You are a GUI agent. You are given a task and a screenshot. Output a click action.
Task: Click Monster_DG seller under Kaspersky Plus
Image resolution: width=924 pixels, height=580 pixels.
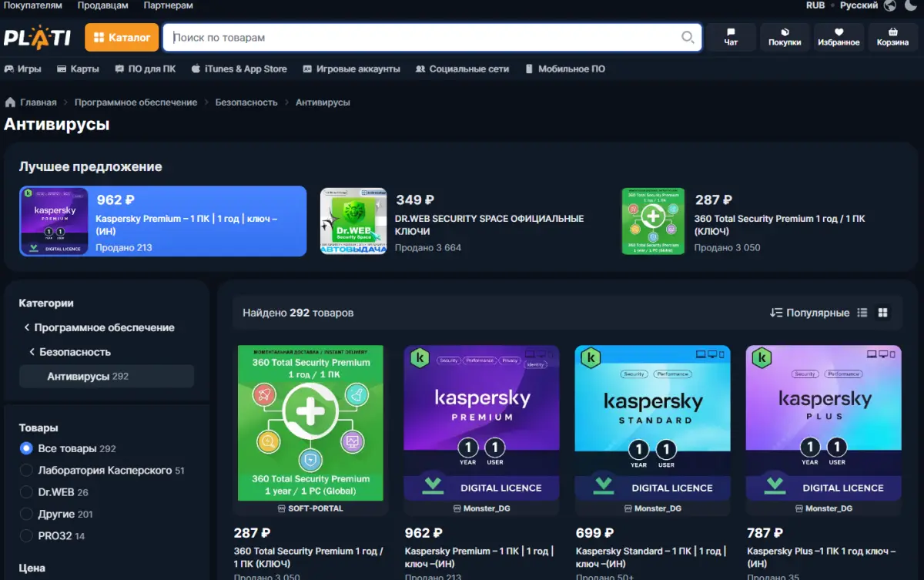824,508
